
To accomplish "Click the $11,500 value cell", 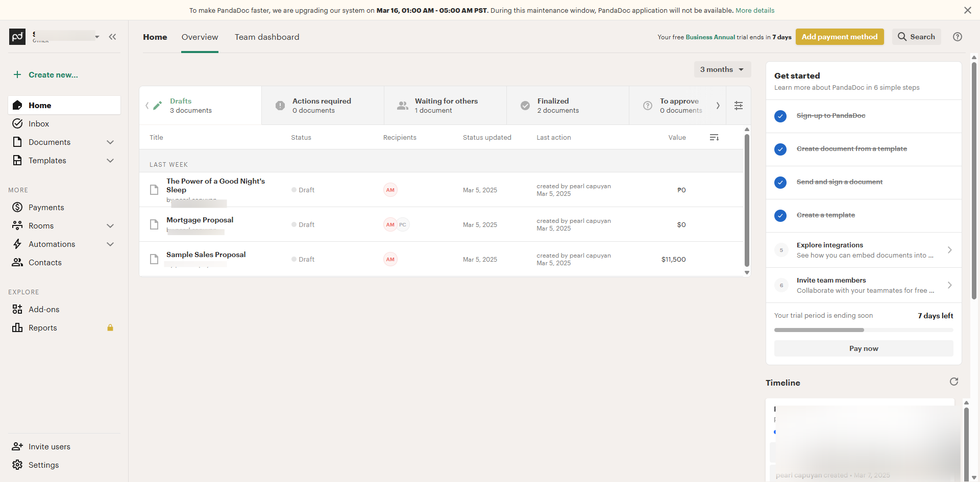I will [674, 259].
